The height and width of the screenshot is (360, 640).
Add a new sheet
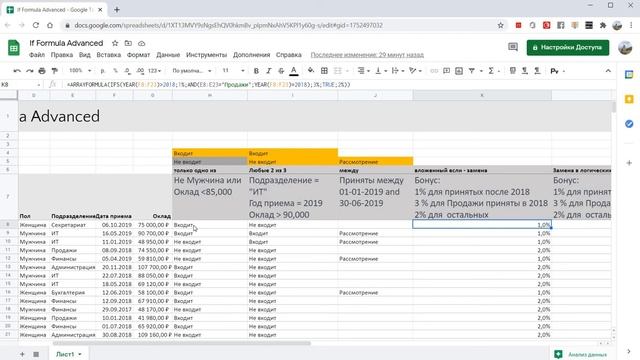click(x=22, y=354)
